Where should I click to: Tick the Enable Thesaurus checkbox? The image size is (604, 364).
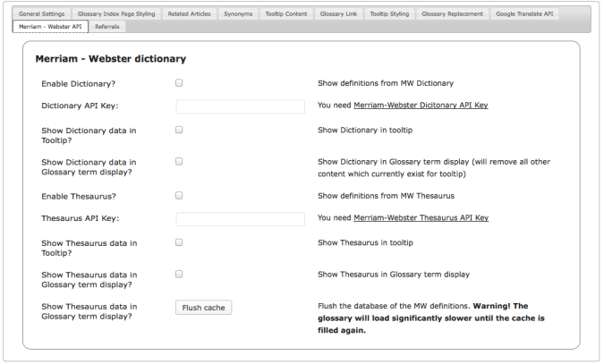[x=179, y=196]
